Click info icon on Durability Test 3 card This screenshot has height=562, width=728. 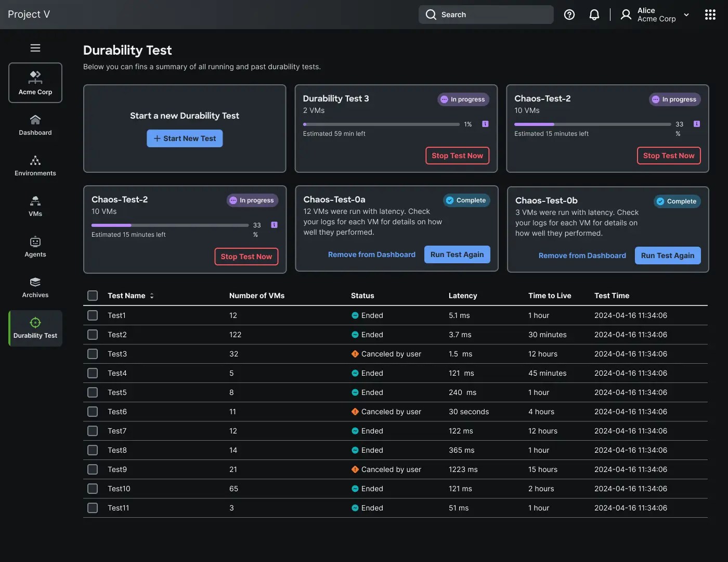pyautogui.click(x=485, y=124)
